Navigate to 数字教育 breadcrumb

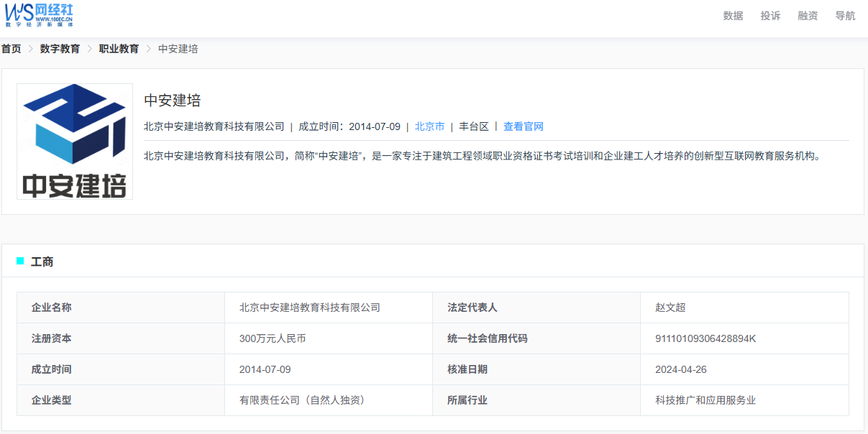pos(60,49)
